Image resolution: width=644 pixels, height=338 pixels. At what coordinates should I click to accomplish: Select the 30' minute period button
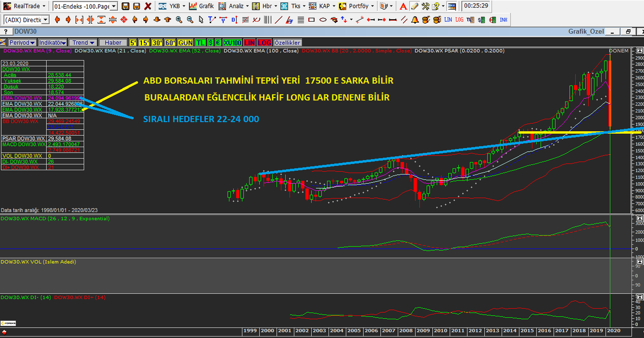pyautogui.click(x=157, y=43)
